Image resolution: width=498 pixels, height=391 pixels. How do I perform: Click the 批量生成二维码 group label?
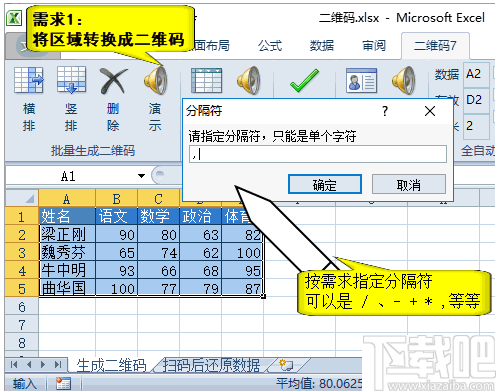pyautogui.click(x=93, y=151)
